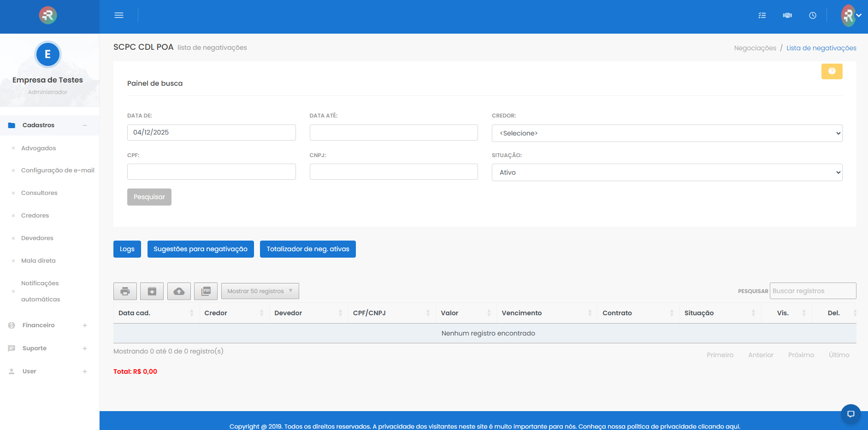
Task: Select Credores from the sidebar menu
Action: coord(35,216)
